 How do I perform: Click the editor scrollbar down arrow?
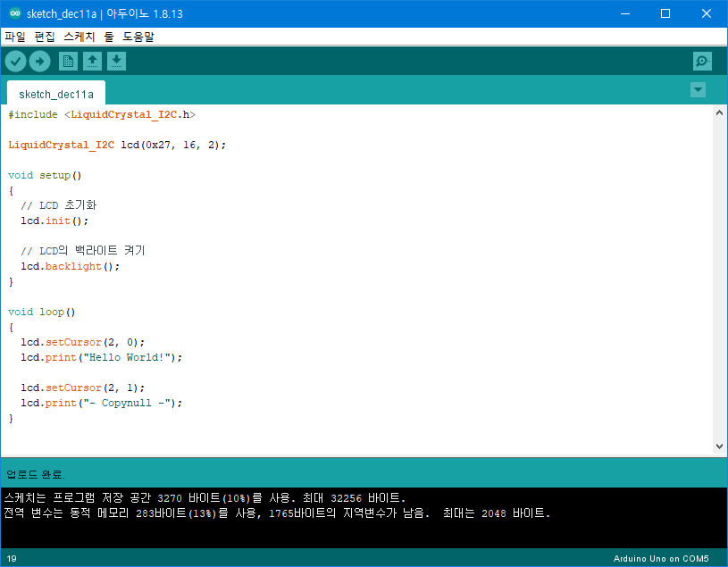[719, 446]
